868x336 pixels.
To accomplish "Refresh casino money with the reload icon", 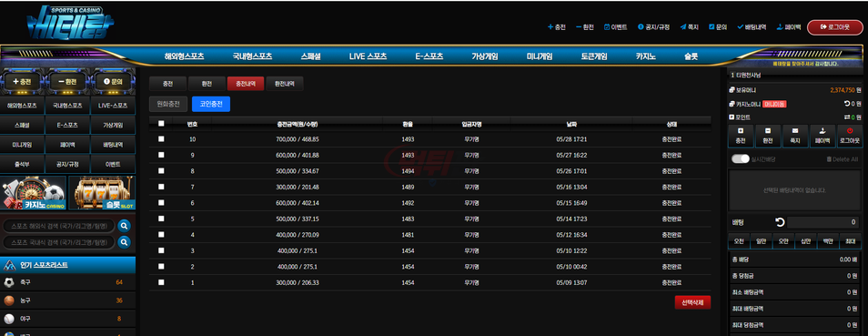I will (x=846, y=104).
